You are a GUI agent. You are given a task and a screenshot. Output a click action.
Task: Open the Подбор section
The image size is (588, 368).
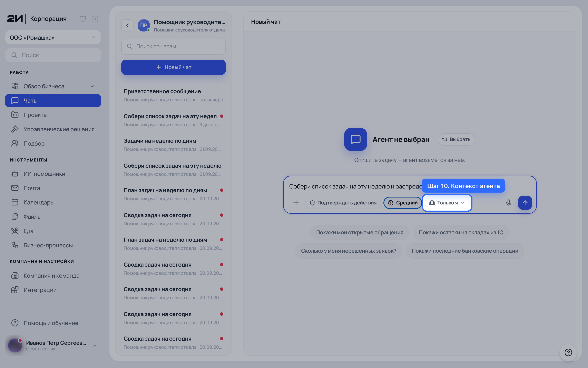coord(53,144)
